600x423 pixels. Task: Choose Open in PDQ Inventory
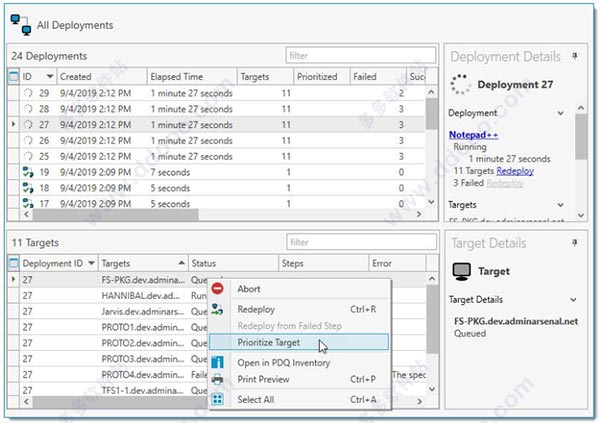pyautogui.click(x=300, y=362)
